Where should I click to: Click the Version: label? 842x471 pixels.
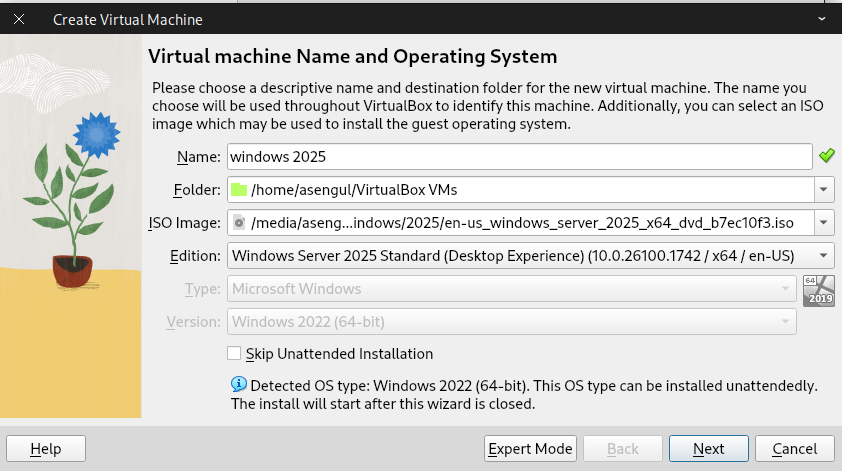point(193,322)
